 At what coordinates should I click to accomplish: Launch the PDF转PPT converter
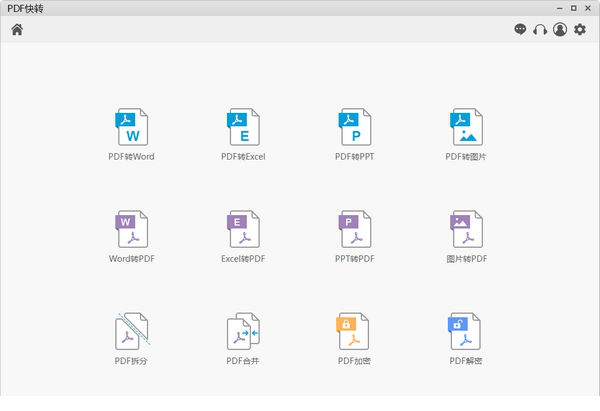point(355,127)
